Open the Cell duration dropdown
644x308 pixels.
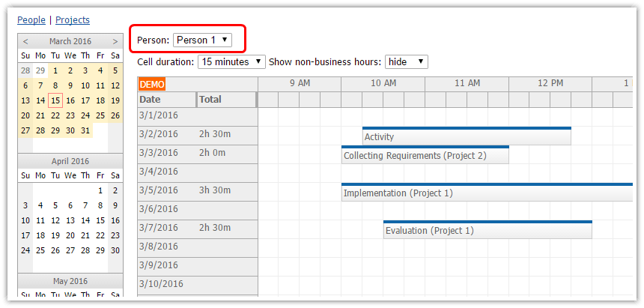(231, 61)
